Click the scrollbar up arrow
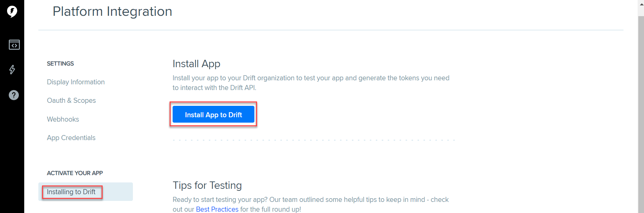Viewport: 644px width, 213px height. 641,4
